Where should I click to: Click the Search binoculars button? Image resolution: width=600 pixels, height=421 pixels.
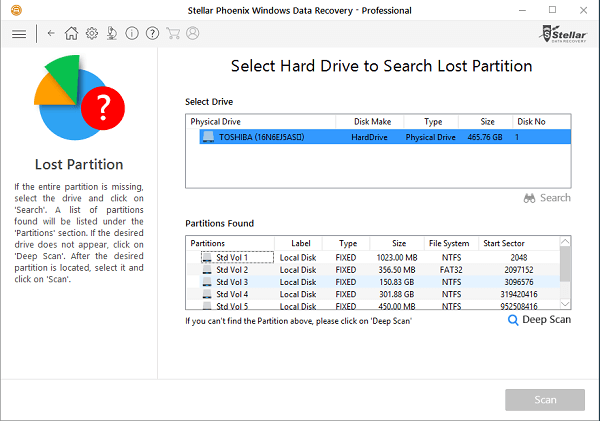[547, 198]
